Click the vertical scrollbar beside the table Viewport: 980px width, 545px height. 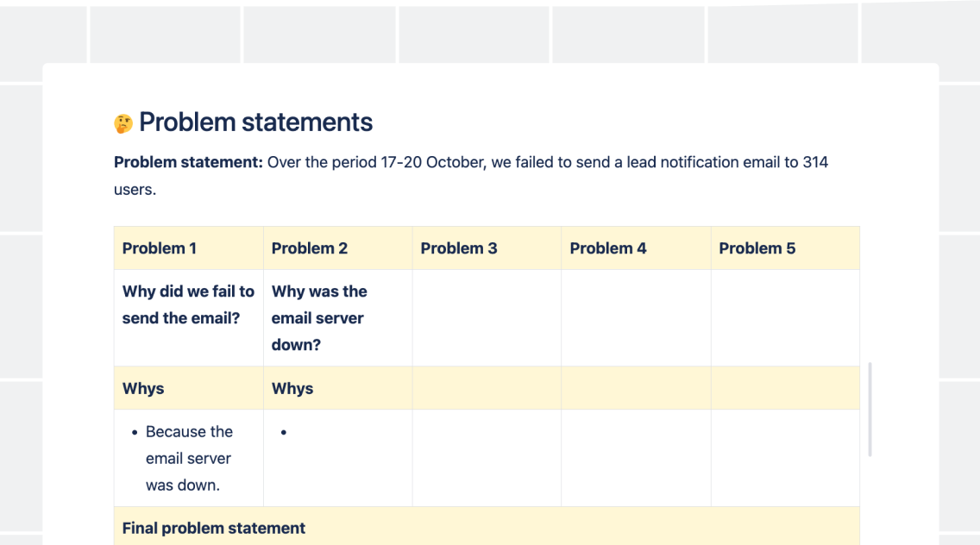click(870, 410)
